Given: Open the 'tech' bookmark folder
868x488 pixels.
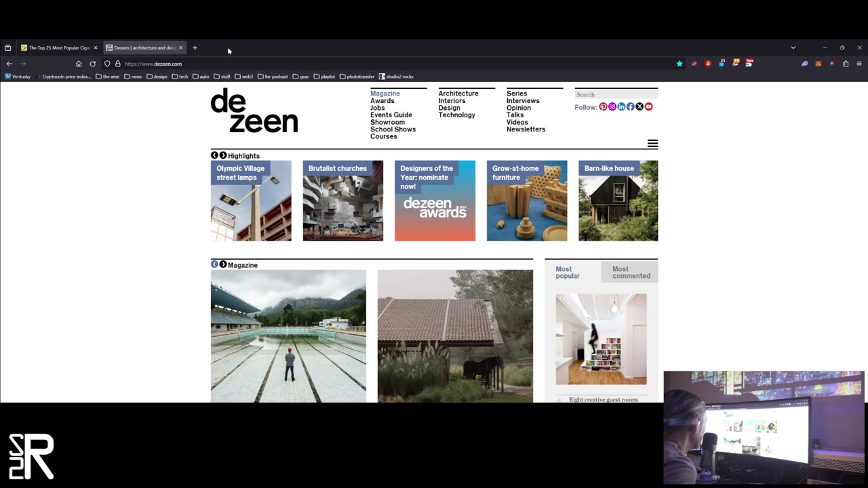Looking at the screenshot, I should [x=180, y=77].
